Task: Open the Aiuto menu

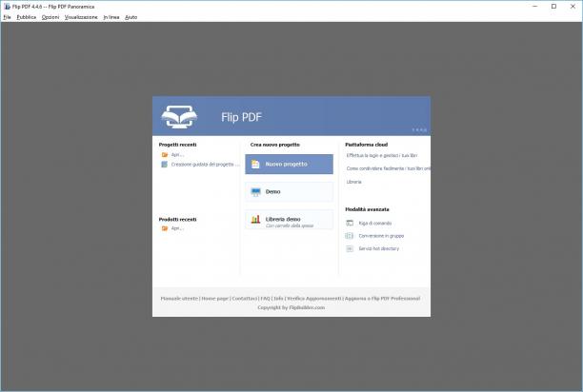Action: pos(131,17)
